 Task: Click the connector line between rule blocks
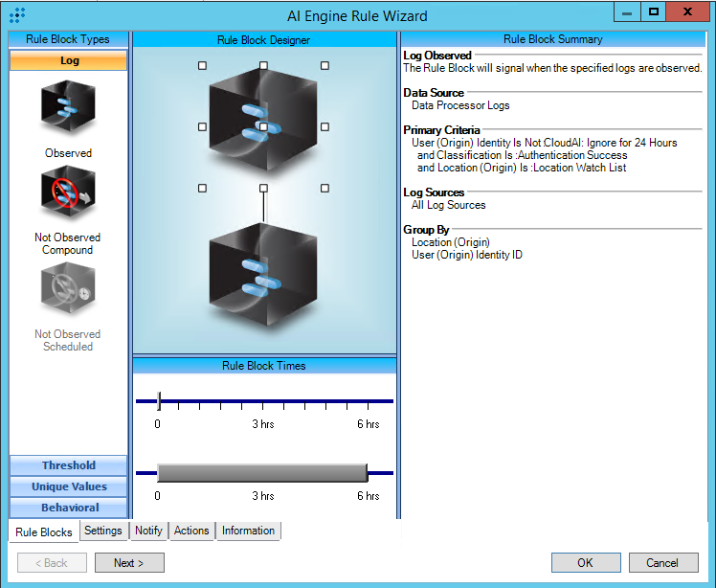click(x=263, y=205)
